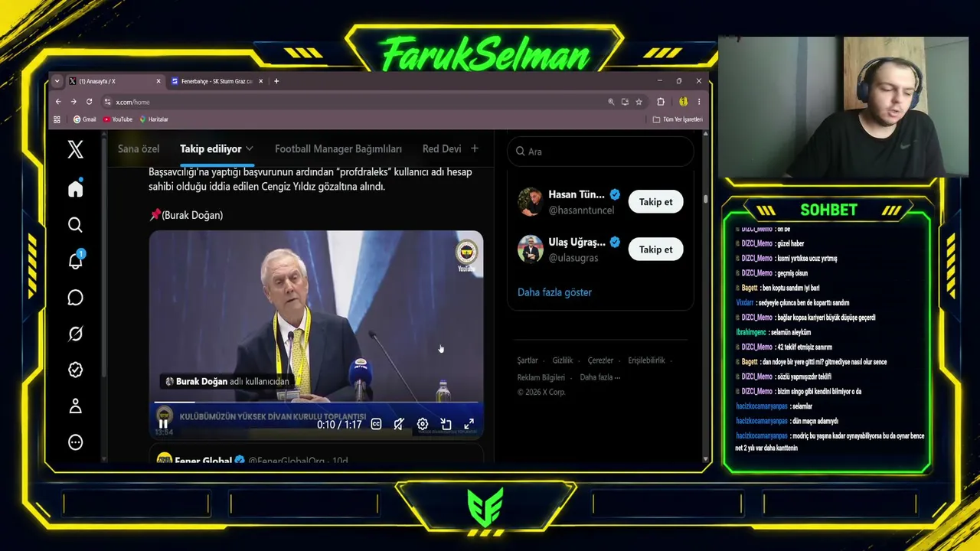Click the install app icon in address bar
Viewport: 980px width, 551px height.
click(625, 102)
